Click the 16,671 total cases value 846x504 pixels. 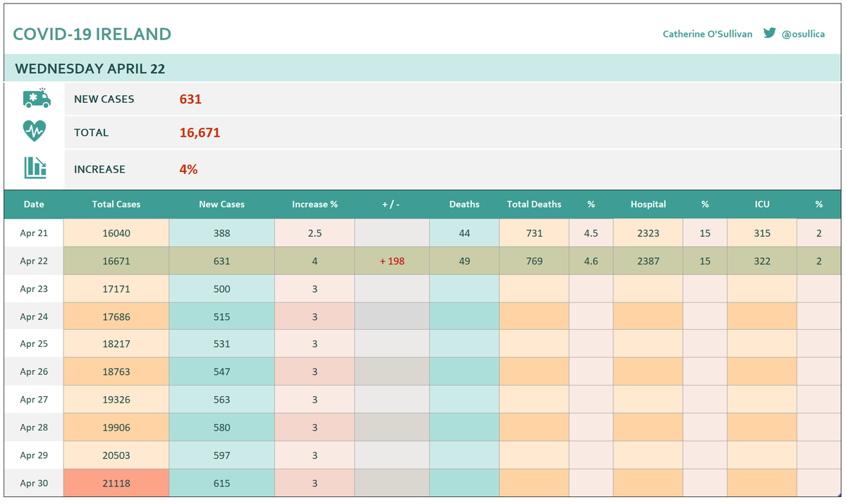tap(198, 133)
